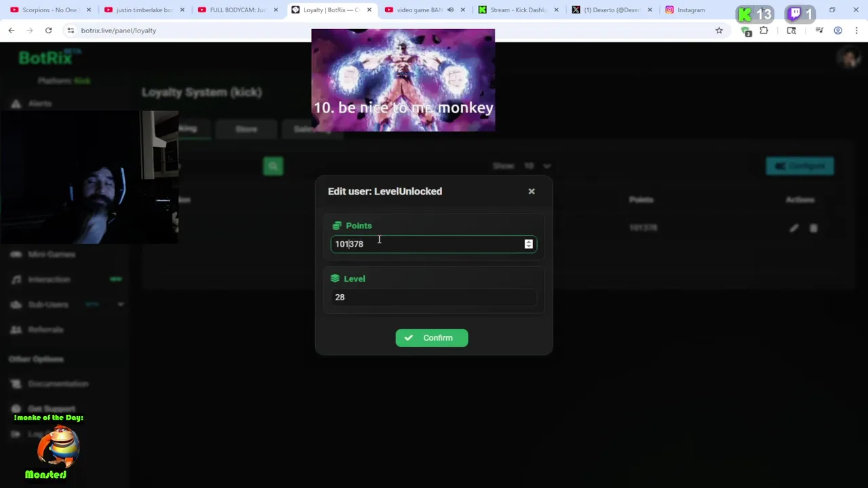The width and height of the screenshot is (868, 488).
Task: Go back to the previous page
Action: (x=12, y=30)
